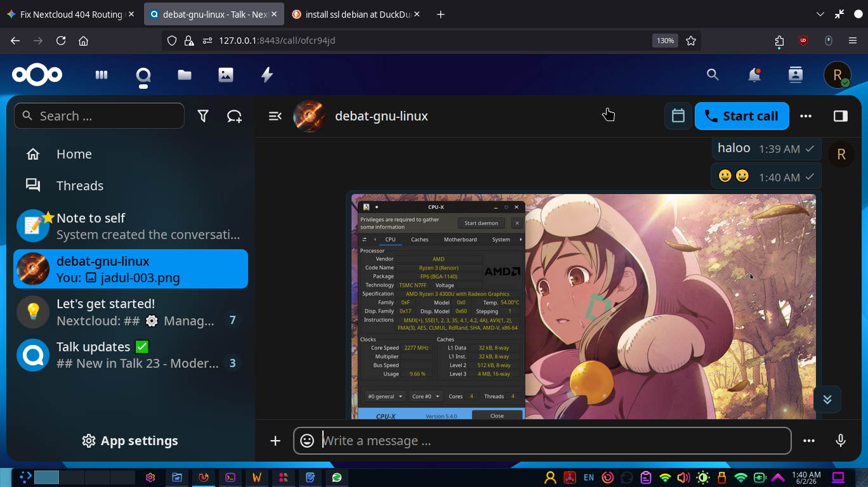Go back in browser history

(15, 41)
